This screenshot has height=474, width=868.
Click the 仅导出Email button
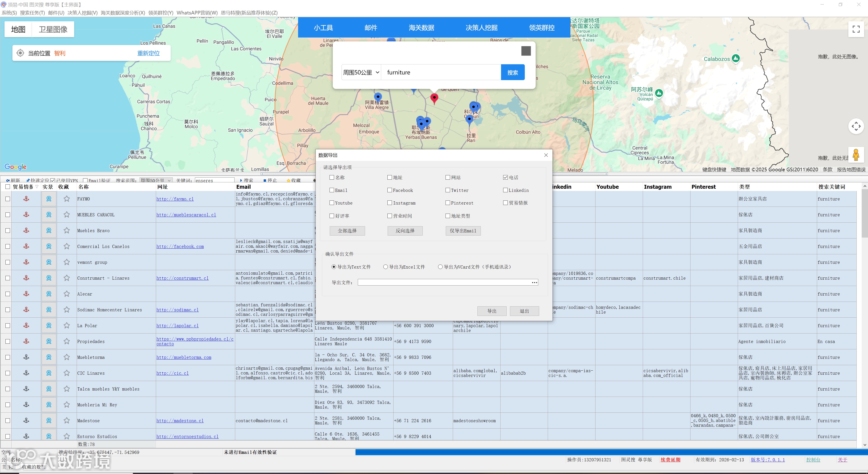[x=463, y=231]
